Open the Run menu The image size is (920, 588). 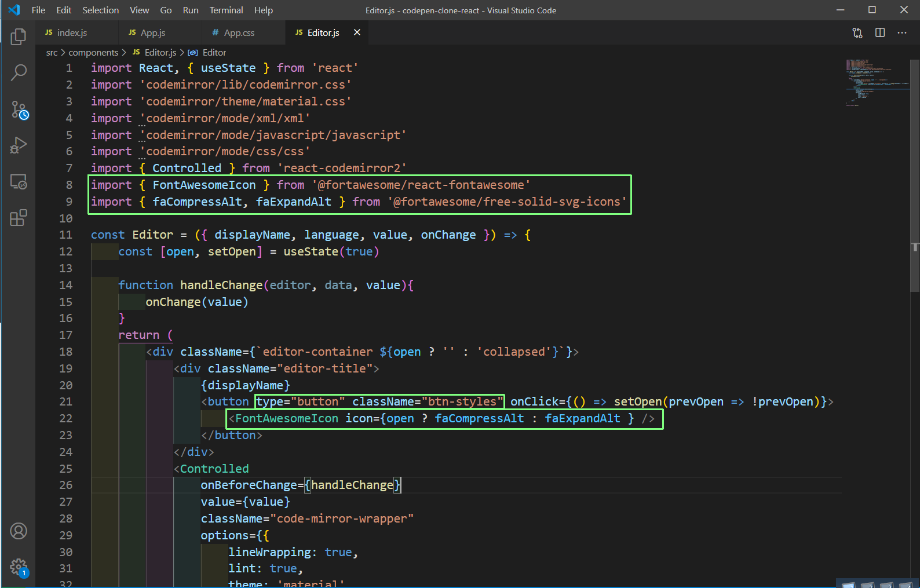click(x=191, y=10)
